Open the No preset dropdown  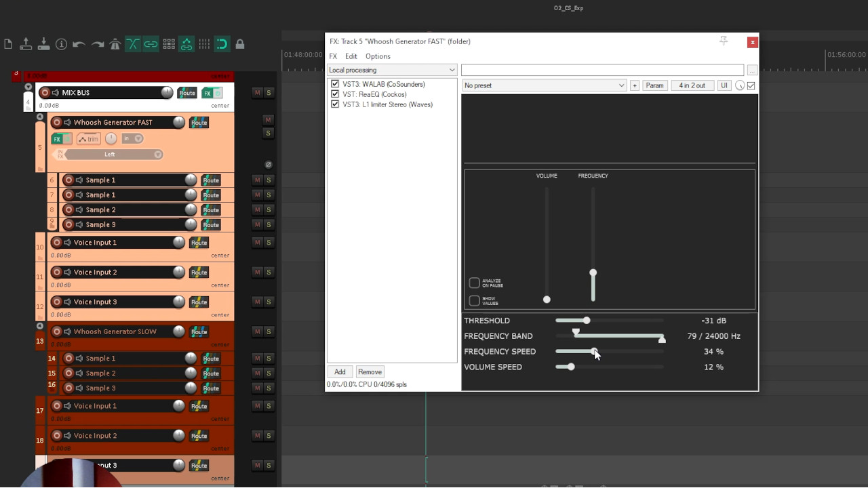pyautogui.click(x=544, y=85)
